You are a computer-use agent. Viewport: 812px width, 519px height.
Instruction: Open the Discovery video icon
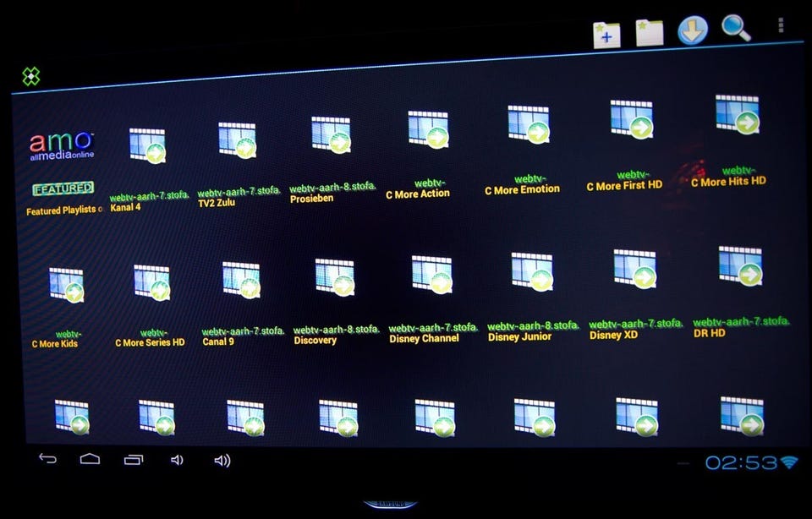(336, 277)
